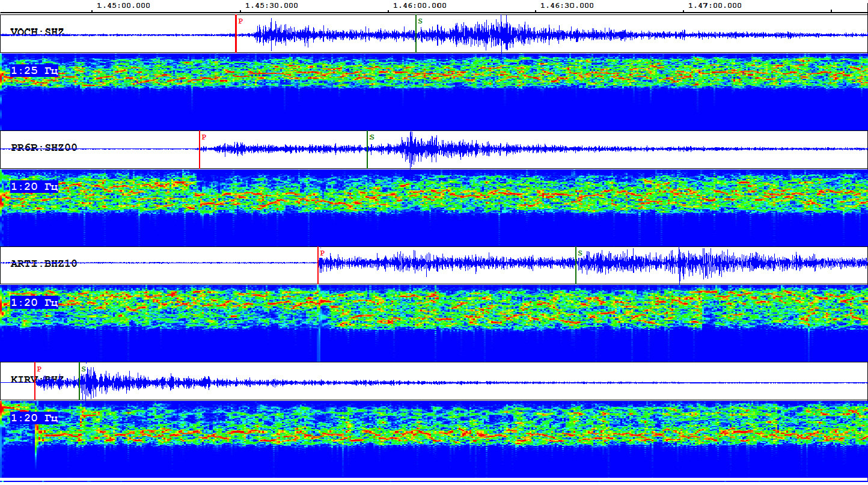Image resolution: width=868 pixels, height=485 pixels.
Task: Click the 1.47:00.000 time axis tick
Action: [x=715, y=6]
